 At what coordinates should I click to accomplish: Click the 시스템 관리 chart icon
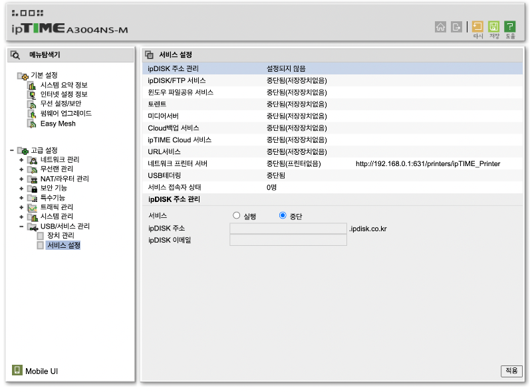[x=32, y=217]
